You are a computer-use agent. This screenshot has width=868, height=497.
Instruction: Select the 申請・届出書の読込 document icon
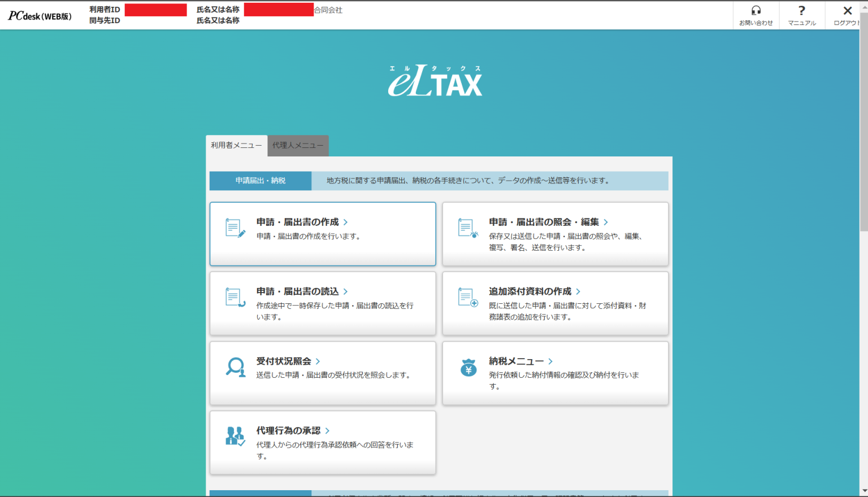click(235, 296)
